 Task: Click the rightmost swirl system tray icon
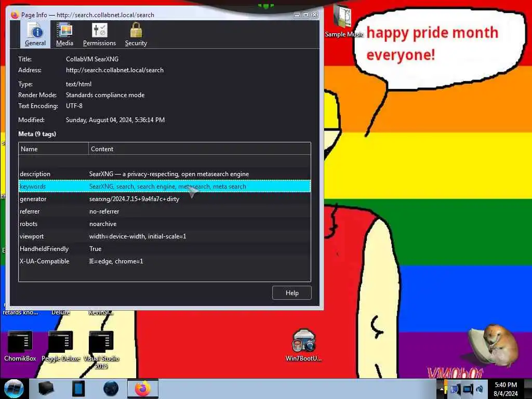tap(480, 389)
